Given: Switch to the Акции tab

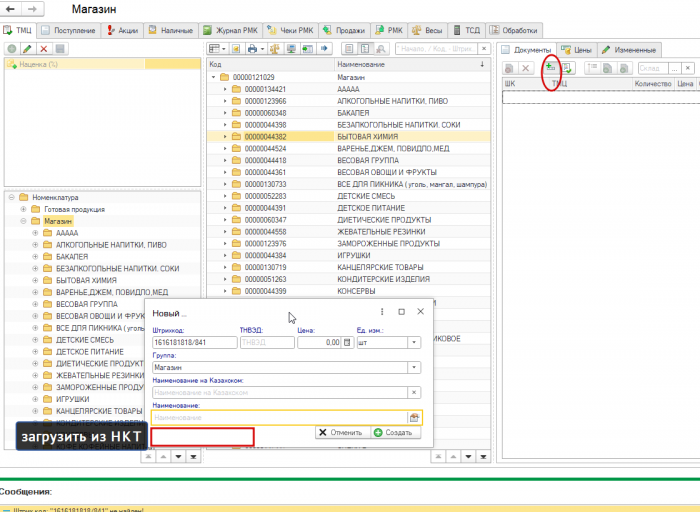Looking at the screenshot, I should pyautogui.click(x=122, y=30).
